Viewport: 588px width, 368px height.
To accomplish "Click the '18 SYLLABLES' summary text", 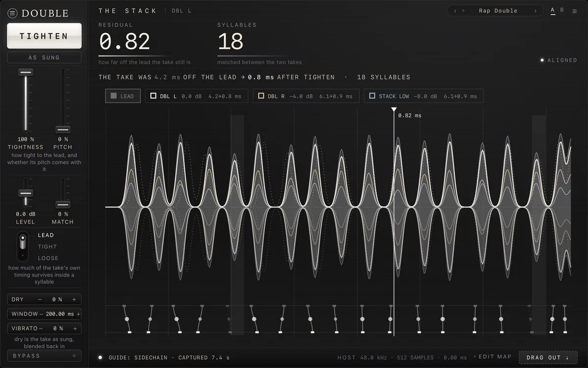I will tap(384, 77).
